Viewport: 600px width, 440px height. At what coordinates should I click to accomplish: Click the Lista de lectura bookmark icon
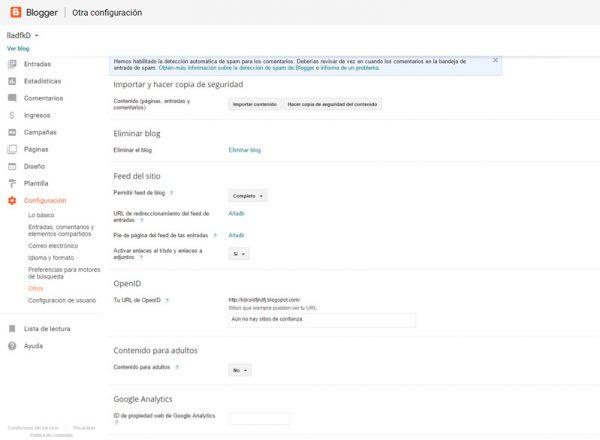(12, 329)
